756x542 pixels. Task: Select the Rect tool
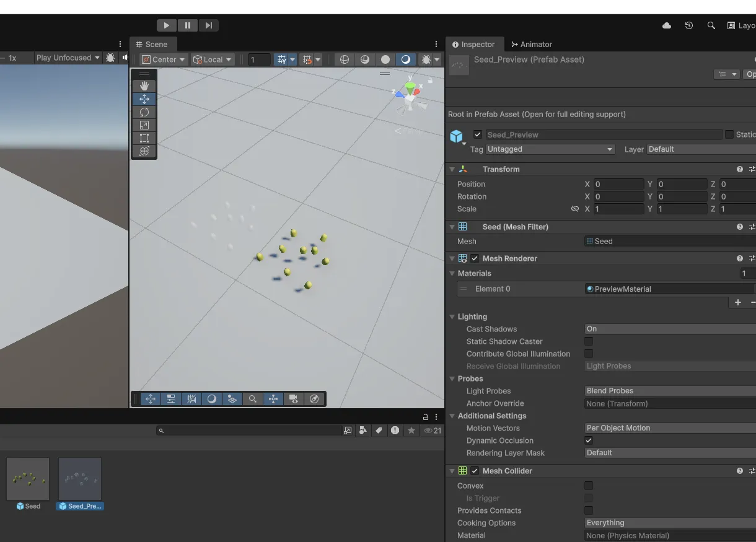[x=144, y=138]
